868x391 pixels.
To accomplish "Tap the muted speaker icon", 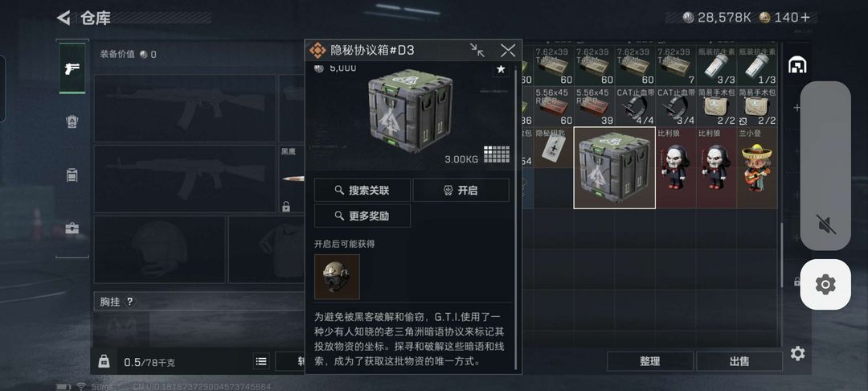I will pos(825,224).
